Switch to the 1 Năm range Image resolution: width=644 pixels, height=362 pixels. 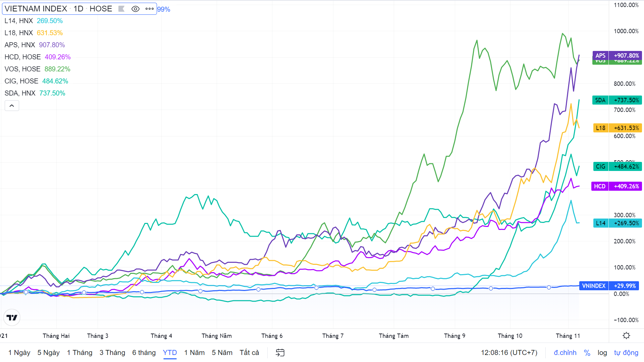pyautogui.click(x=194, y=353)
